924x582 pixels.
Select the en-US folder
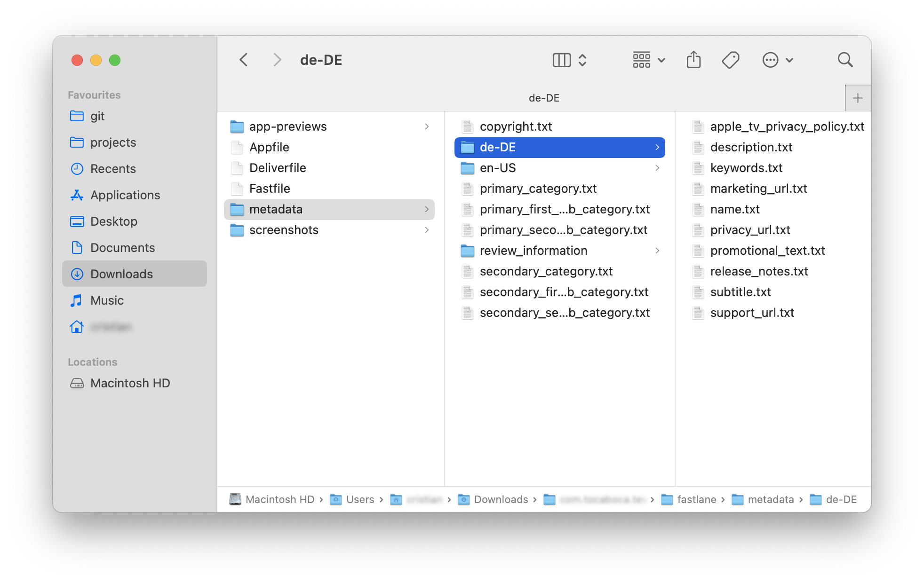[x=559, y=168]
